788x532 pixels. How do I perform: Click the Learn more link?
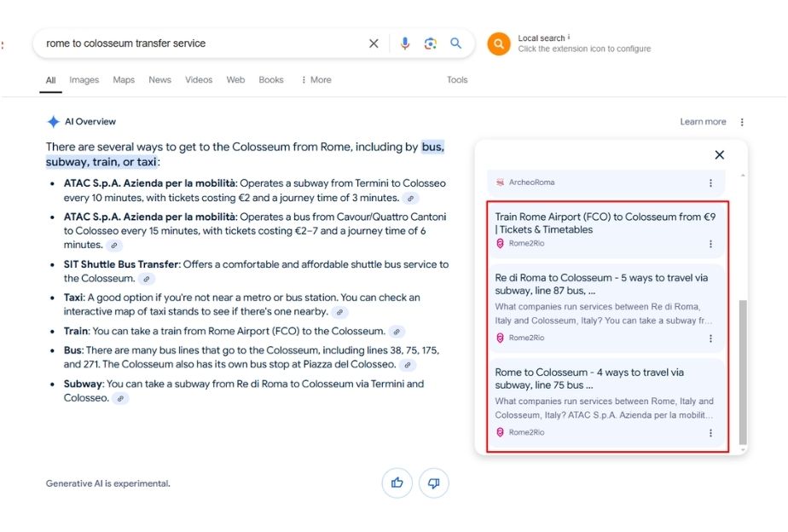703,122
